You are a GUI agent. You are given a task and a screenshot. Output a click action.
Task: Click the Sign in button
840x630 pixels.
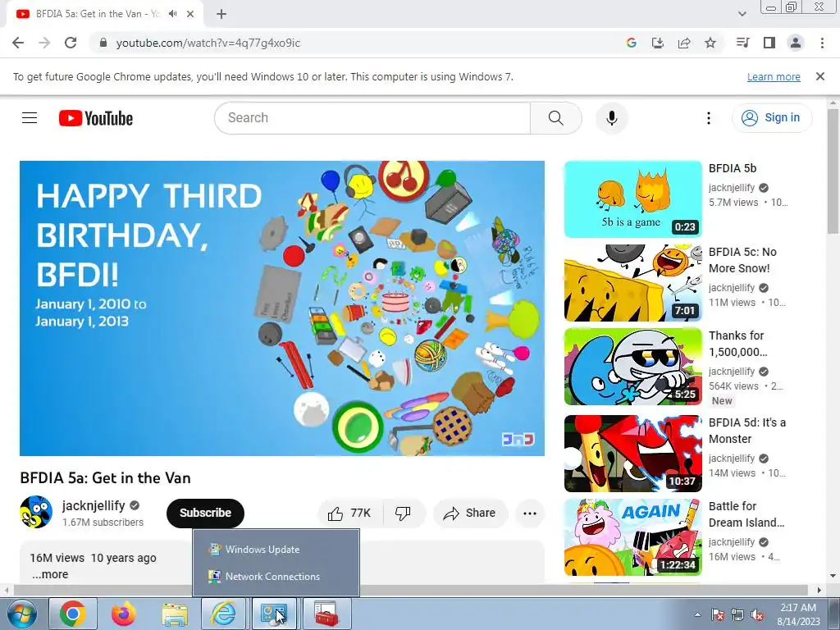point(771,118)
